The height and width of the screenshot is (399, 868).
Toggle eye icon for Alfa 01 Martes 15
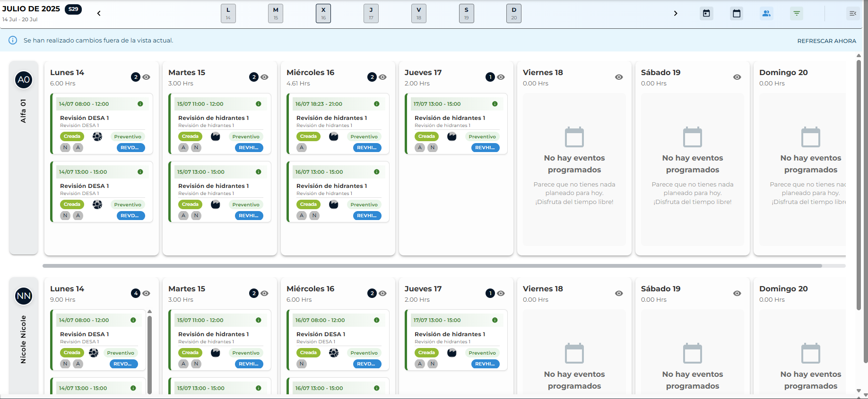click(265, 77)
